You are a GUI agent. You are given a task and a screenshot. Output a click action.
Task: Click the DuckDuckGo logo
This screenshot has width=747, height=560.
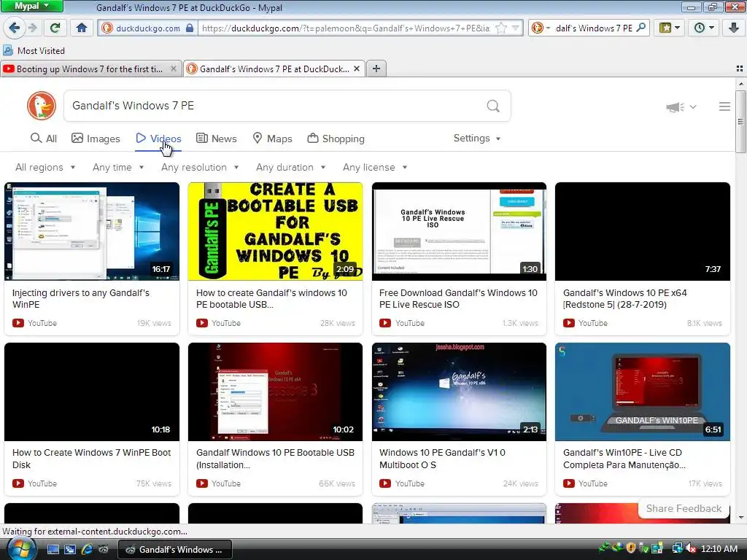(42, 106)
